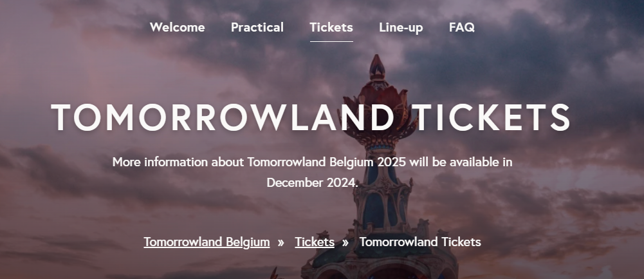The height and width of the screenshot is (279, 644).
Task: Click the TOMORROWLAND TICKETS main heading
Action: click(x=311, y=117)
